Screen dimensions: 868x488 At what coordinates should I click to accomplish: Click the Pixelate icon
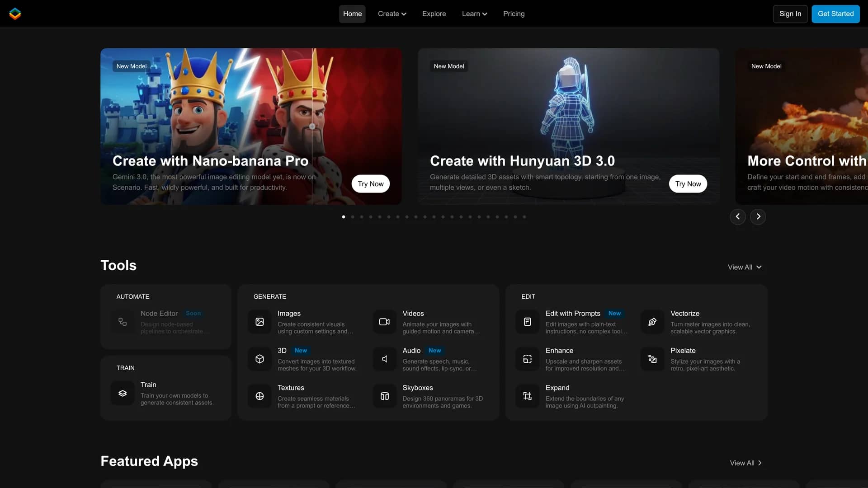[652, 359]
